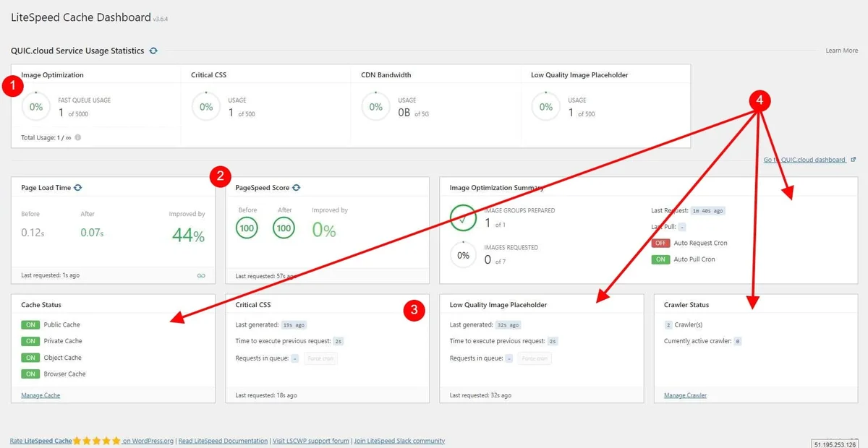
Task: Click the Learn More link
Action: tap(841, 51)
